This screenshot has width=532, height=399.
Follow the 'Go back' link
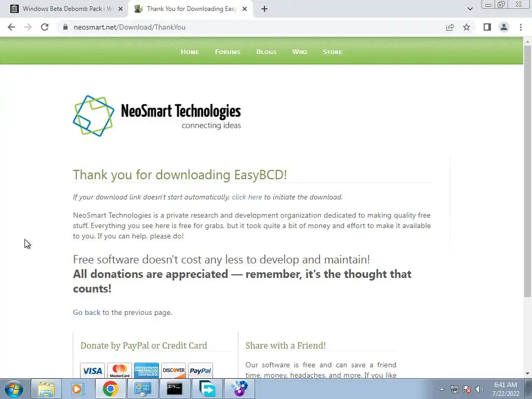[x=87, y=312]
